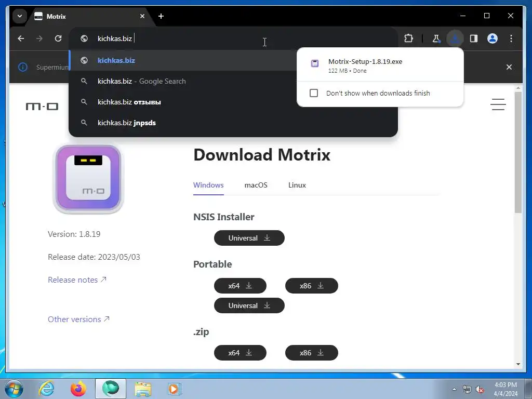Go back to previous page
The height and width of the screenshot is (399, 532).
tap(21, 38)
